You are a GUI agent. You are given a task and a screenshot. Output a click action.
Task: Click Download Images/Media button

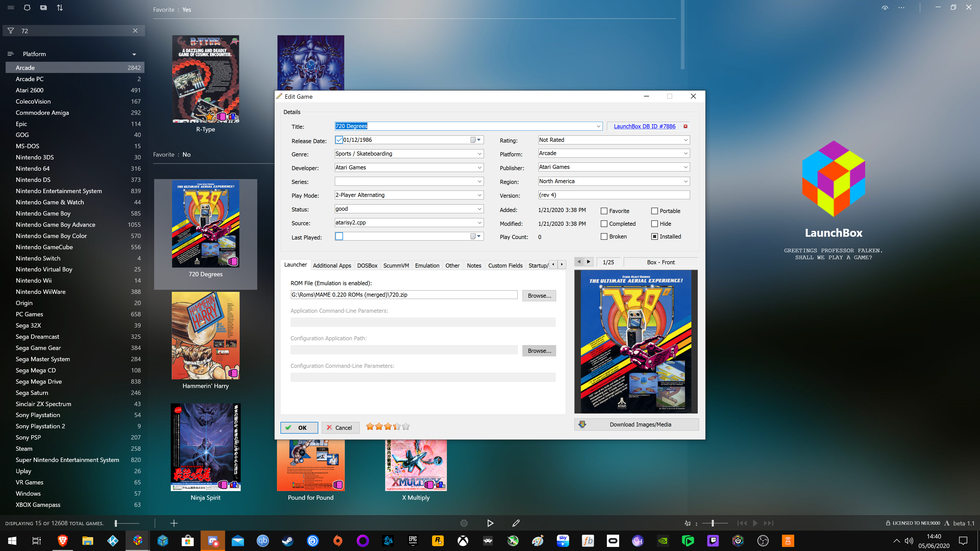(x=636, y=424)
